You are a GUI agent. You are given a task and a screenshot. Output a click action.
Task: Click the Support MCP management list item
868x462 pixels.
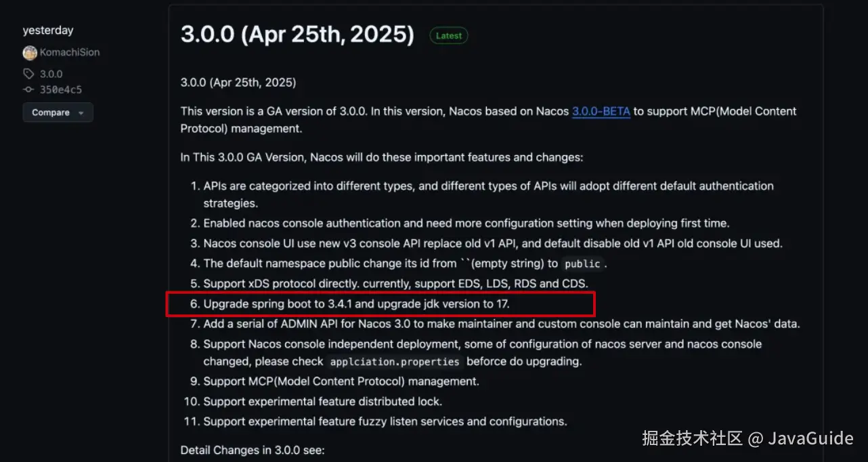pos(341,381)
